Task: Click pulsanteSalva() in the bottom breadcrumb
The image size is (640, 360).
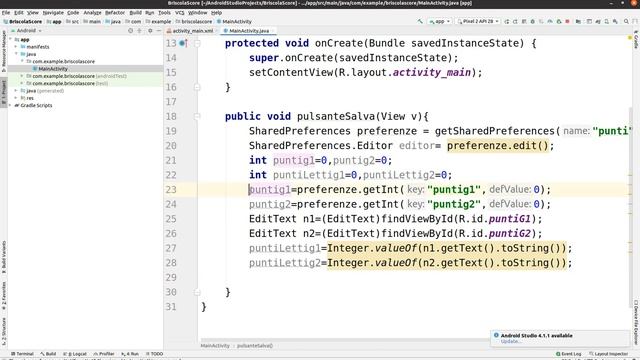Action: click(255, 346)
